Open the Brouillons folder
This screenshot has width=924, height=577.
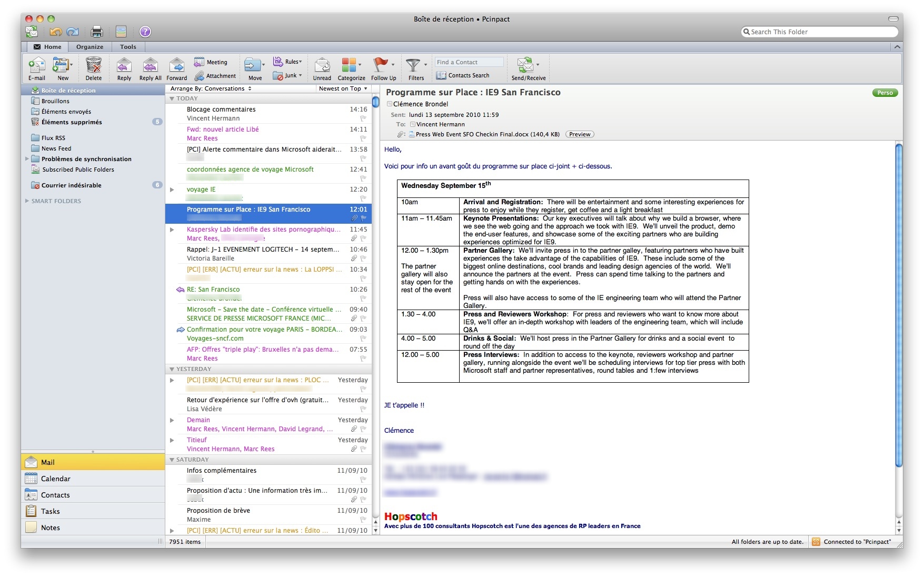pyautogui.click(x=93, y=101)
